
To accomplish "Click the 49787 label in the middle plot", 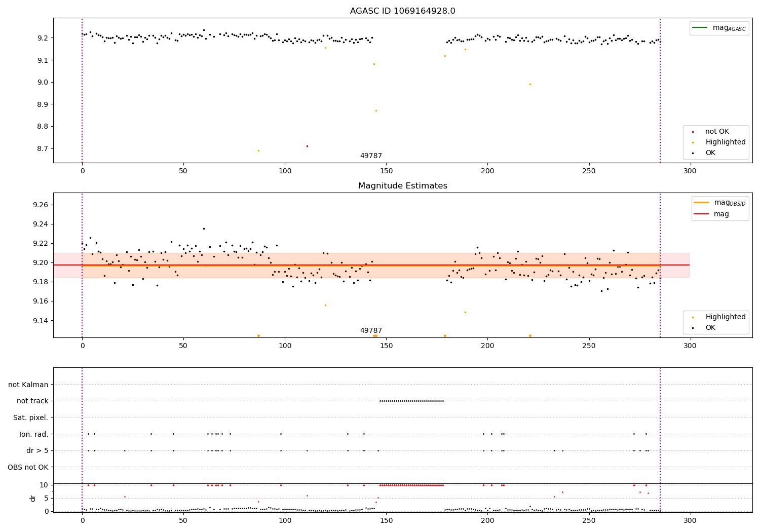I will point(371,331).
